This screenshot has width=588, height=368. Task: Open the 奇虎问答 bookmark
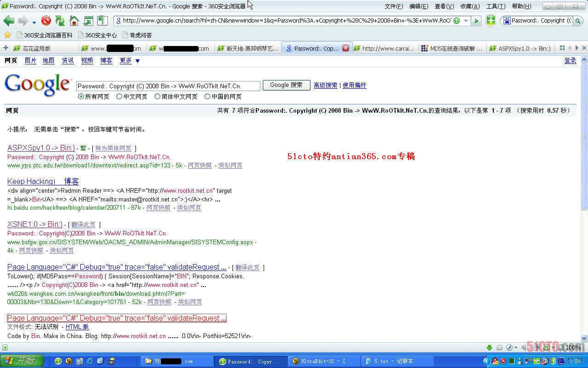tap(137, 35)
